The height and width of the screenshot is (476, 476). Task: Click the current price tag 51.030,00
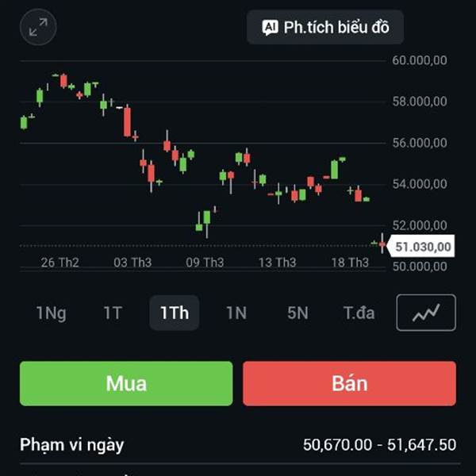pos(423,247)
